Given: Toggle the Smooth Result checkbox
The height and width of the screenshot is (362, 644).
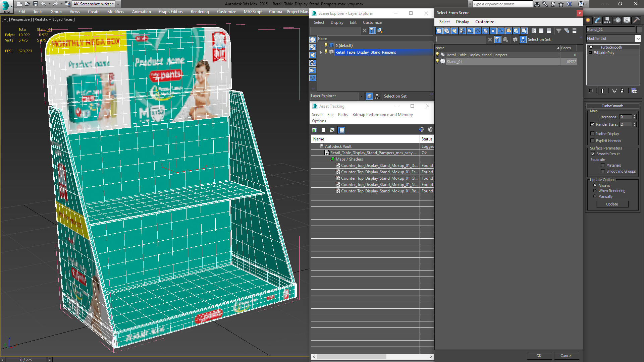Looking at the screenshot, I should click(592, 154).
